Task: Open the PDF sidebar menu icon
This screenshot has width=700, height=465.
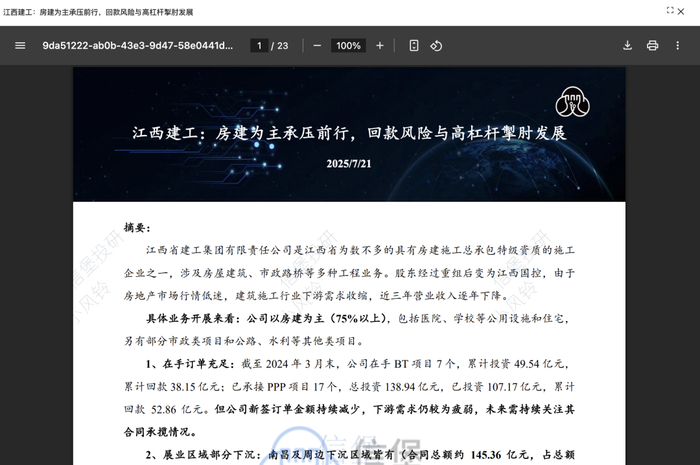Action: [x=20, y=46]
